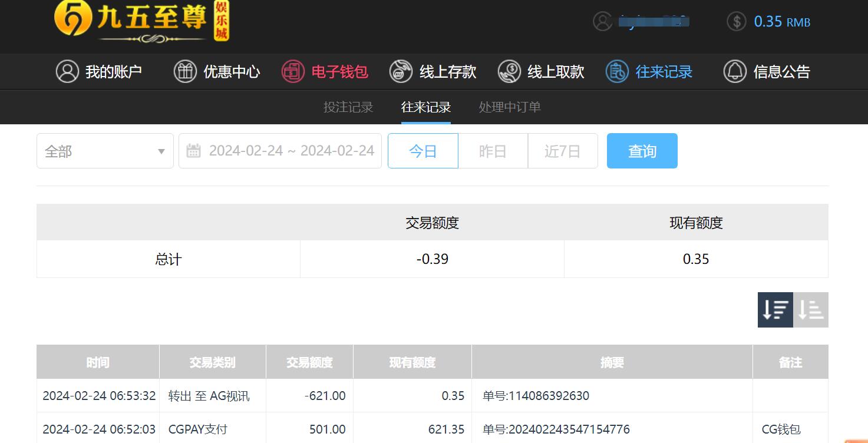Click the 摘要 column header
The height and width of the screenshot is (443, 868).
[612, 362]
